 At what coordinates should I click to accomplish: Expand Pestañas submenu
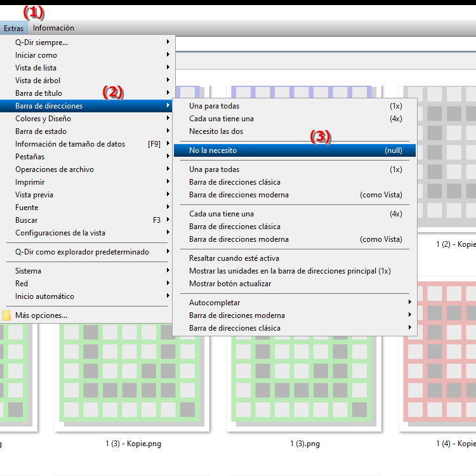(86, 157)
